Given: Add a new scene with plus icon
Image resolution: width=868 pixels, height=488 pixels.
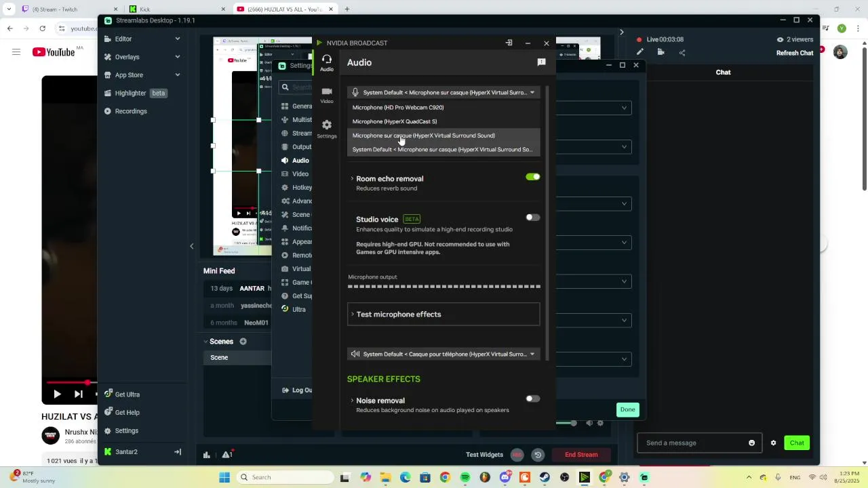Looking at the screenshot, I should [x=243, y=342].
